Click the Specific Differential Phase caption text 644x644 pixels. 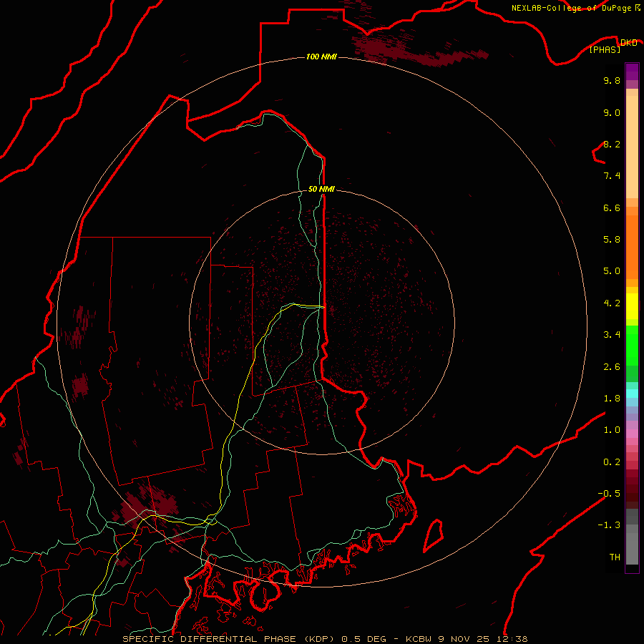(325, 639)
